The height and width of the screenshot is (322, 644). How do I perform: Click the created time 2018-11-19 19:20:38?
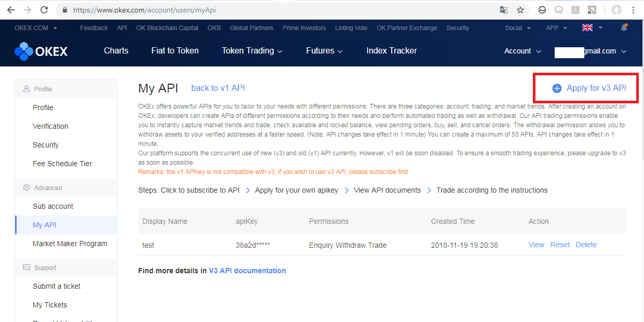464,245
